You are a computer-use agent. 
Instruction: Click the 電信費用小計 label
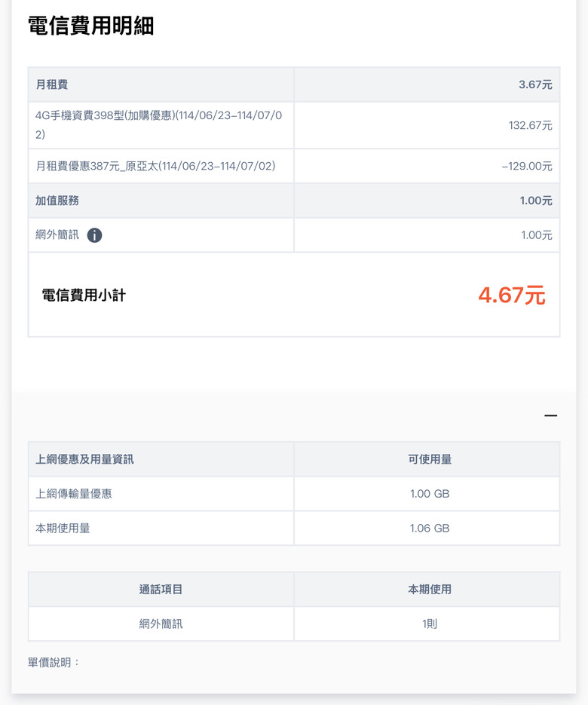pos(84,296)
